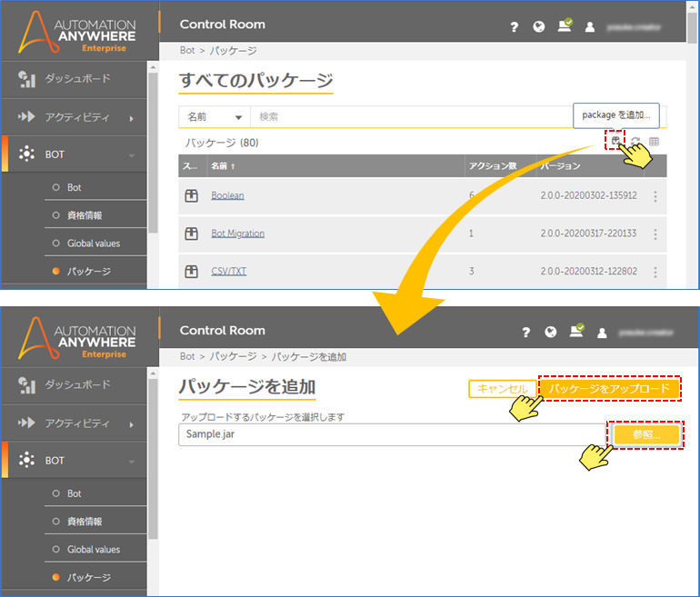Click the device status icon in upper header
The image size is (700, 597).
coord(565,25)
